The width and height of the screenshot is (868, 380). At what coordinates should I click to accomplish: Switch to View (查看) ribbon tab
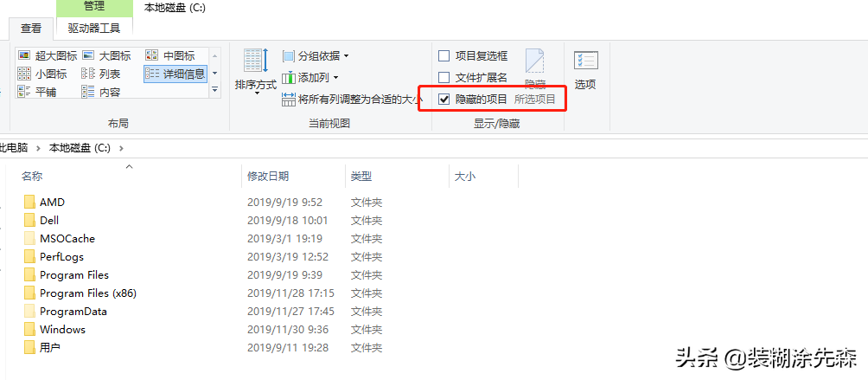click(x=31, y=27)
